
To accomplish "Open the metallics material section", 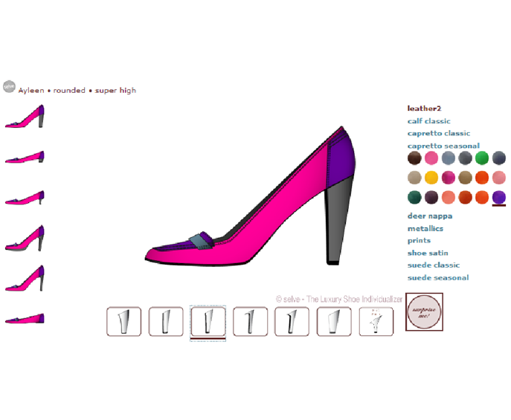I will (425, 228).
